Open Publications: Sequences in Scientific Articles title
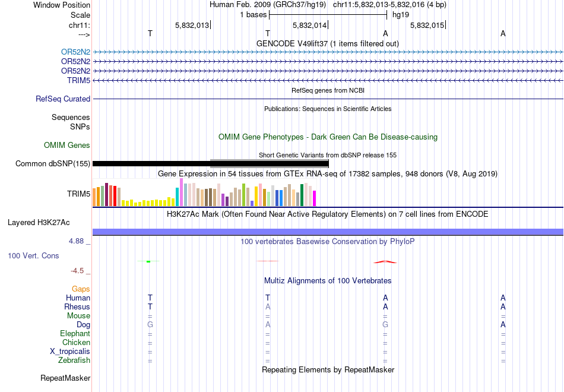Screen dimensions: 564x392 point(328,109)
